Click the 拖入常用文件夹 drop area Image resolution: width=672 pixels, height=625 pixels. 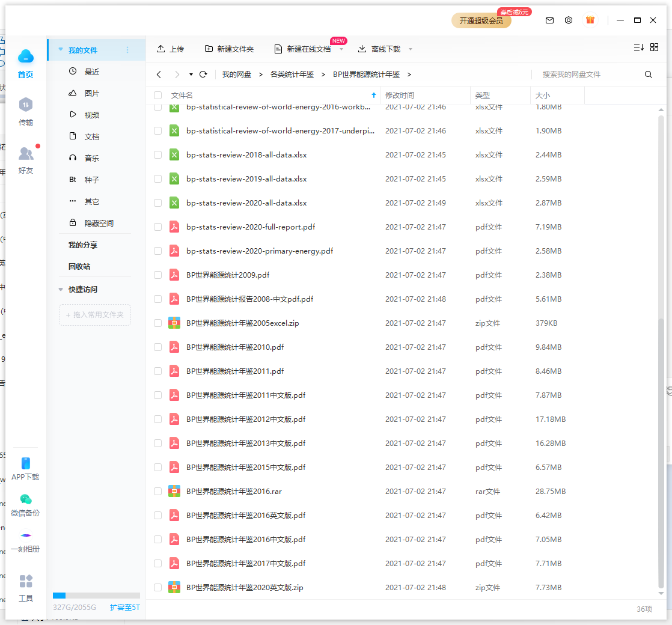click(x=95, y=315)
